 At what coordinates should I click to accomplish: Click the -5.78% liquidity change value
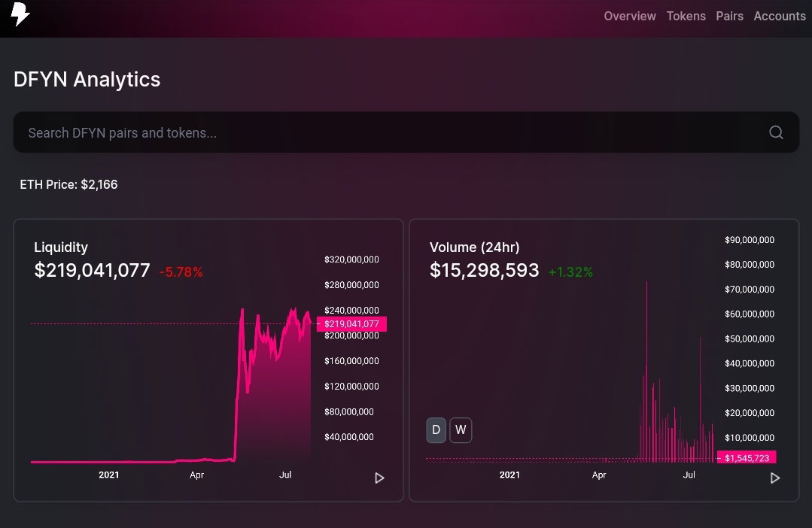click(x=181, y=272)
